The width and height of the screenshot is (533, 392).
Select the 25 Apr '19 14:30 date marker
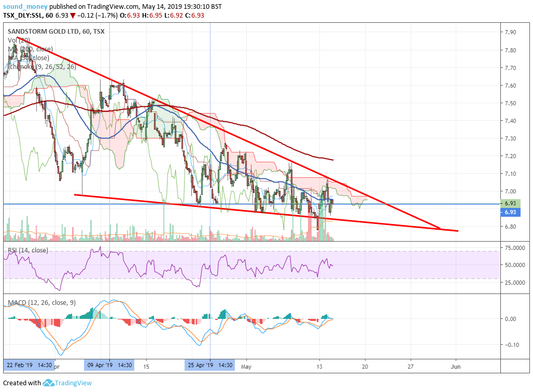[x=210, y=365]
